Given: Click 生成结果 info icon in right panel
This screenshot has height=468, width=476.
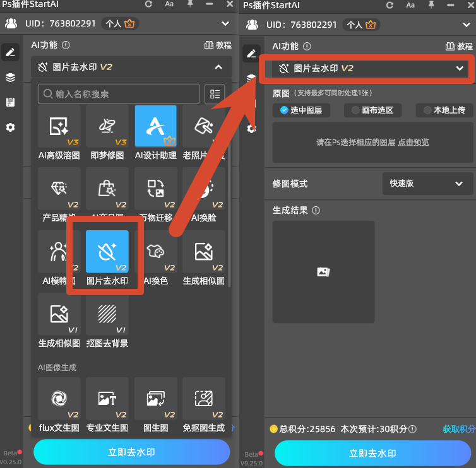Looking at the screenshot, I should pos(316,210).
